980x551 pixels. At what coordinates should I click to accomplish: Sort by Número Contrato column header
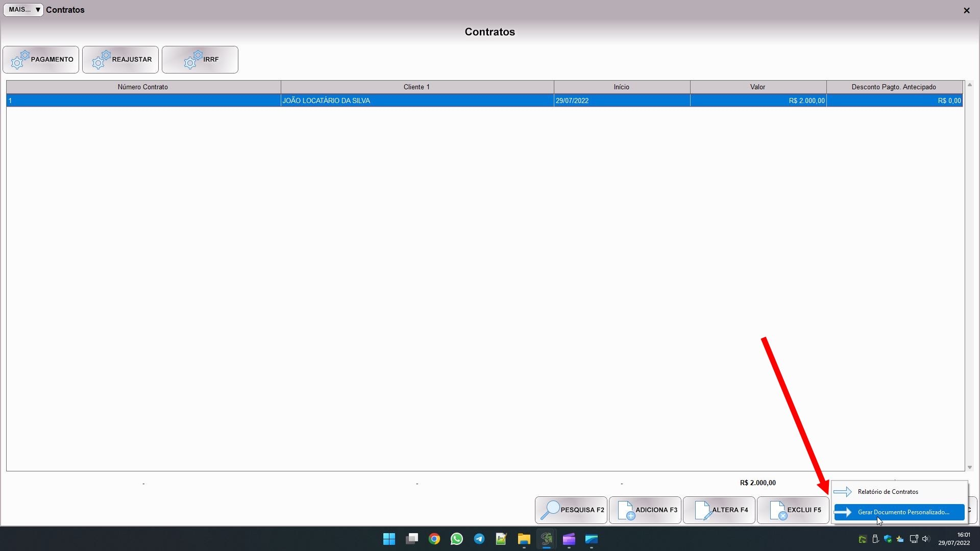coord(143,87)
